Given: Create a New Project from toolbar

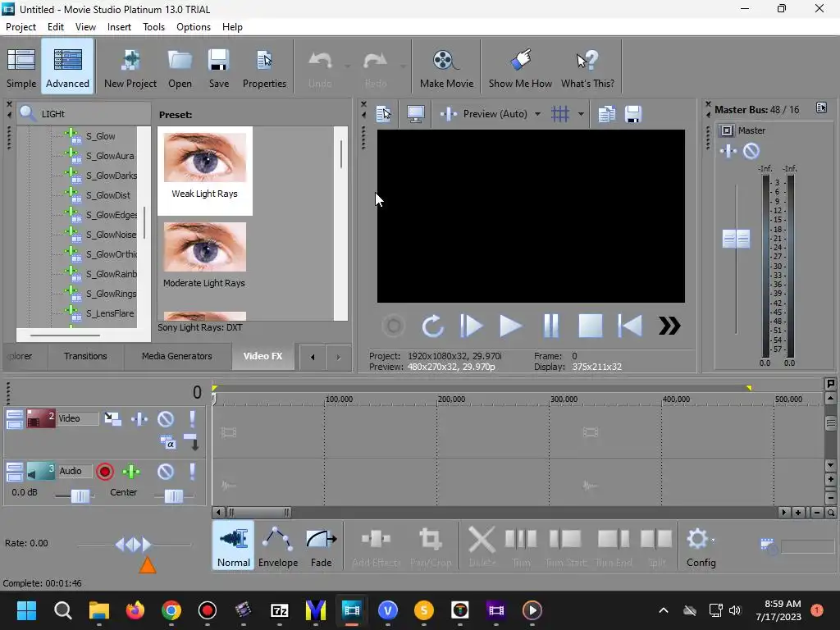Looking at the screenshot, I should pyautogui.click(x=130, y=67).
